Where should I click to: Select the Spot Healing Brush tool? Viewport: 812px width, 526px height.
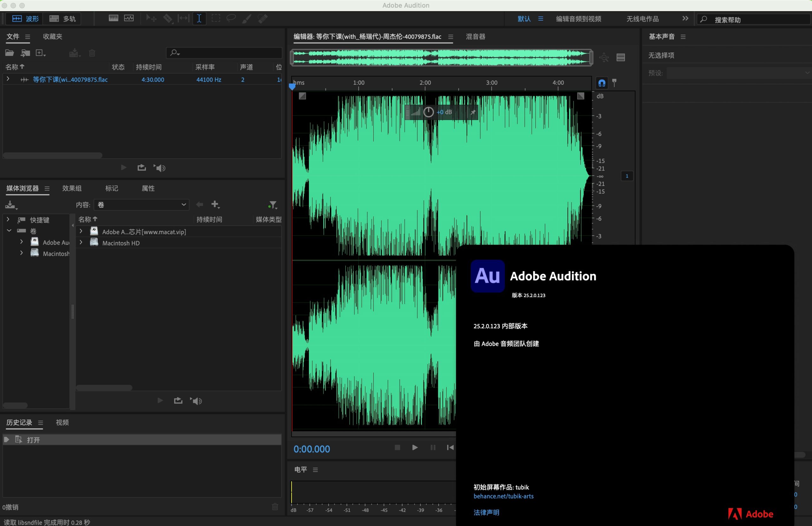263,18
